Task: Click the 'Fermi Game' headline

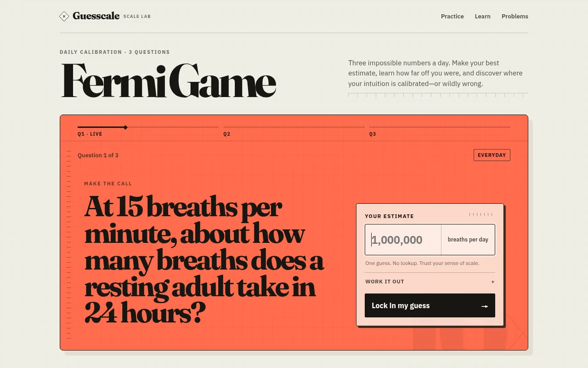Action: point(169,80)
